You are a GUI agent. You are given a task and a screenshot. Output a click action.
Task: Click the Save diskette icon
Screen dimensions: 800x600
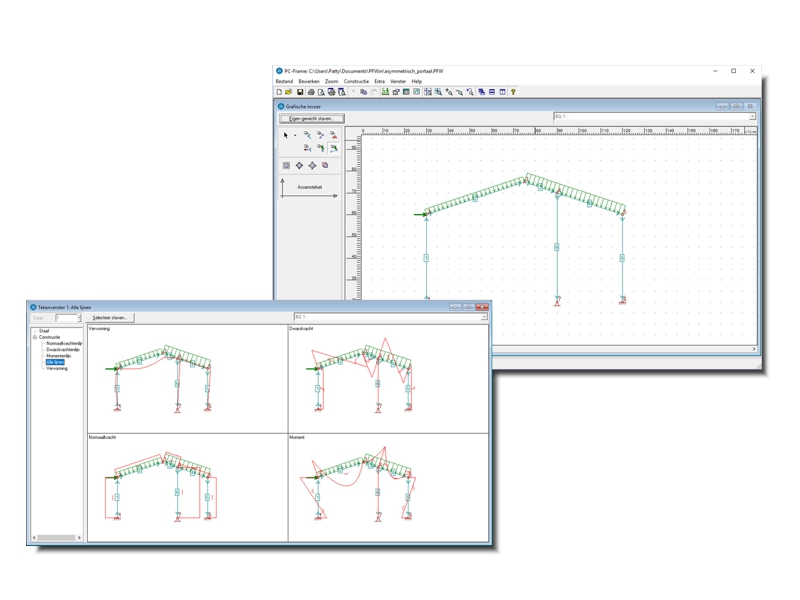[300, 92]
